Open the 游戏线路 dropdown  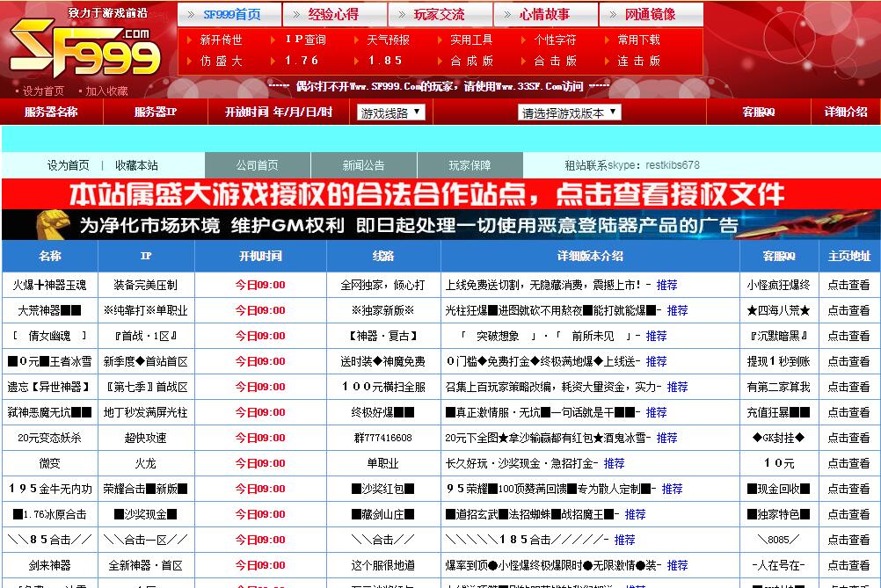pos(391,113)
